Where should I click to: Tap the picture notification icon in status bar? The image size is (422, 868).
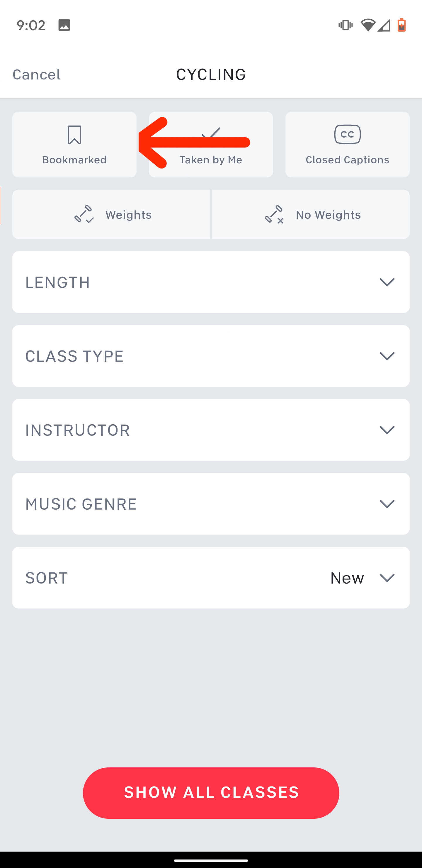(64, 25)
